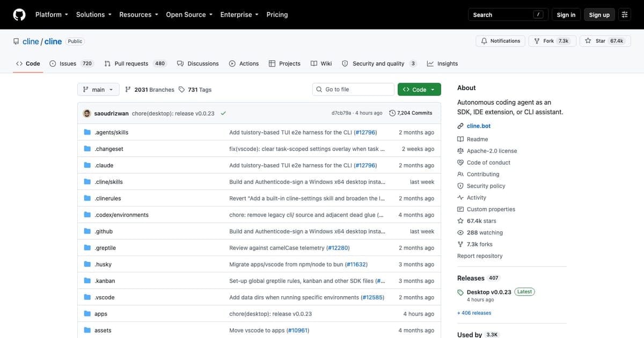
Task: Click the Go to file input
Action: 353,90
